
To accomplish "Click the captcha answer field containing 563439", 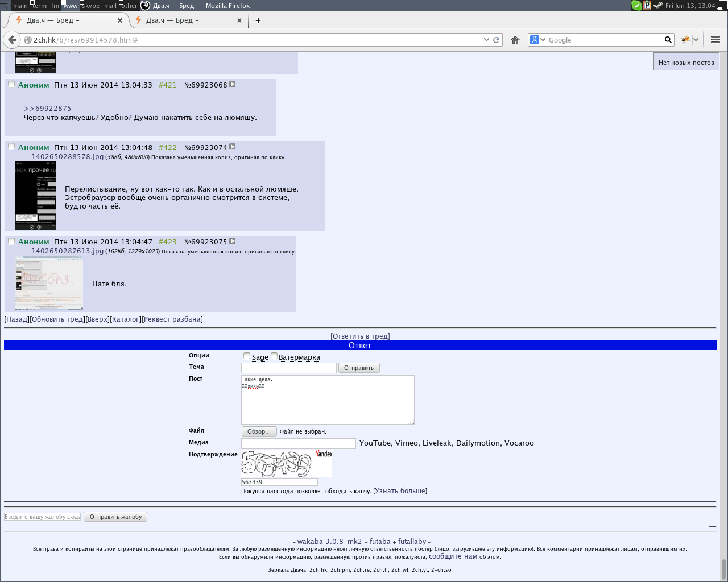I will [279, 482].
